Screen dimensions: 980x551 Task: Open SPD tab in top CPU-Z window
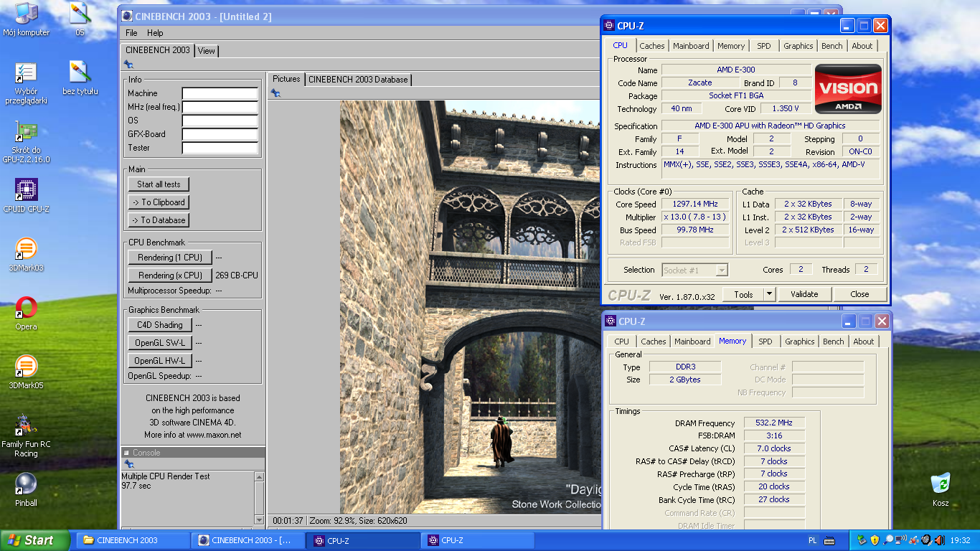coord(764,46)
